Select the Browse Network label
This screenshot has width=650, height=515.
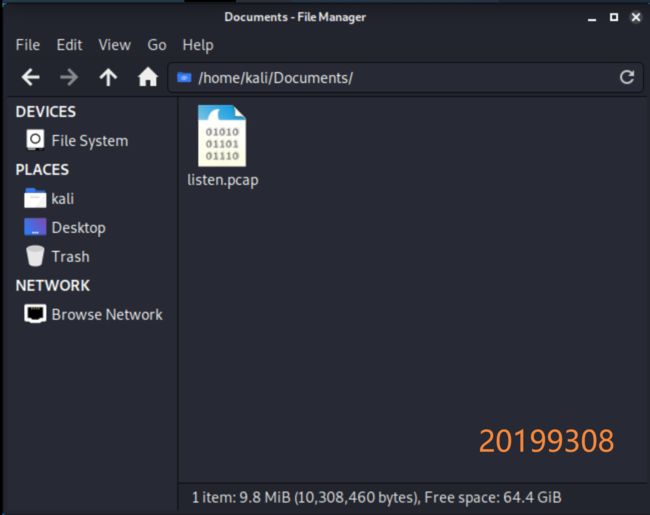(x=107, y=314)
